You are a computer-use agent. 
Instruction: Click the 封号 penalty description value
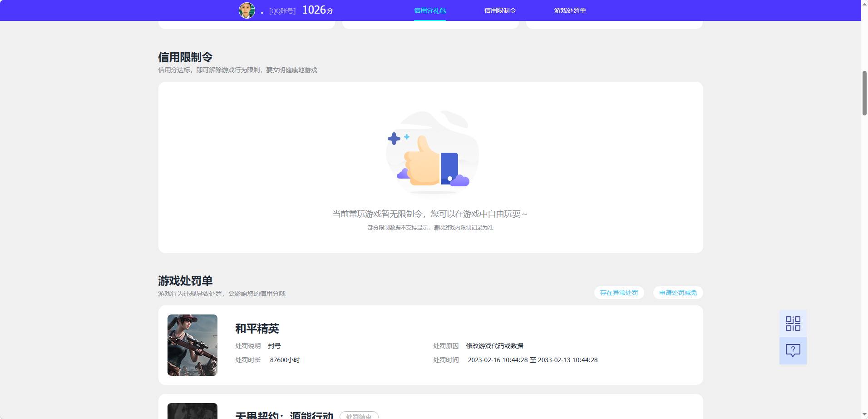[x=274, y=346]
